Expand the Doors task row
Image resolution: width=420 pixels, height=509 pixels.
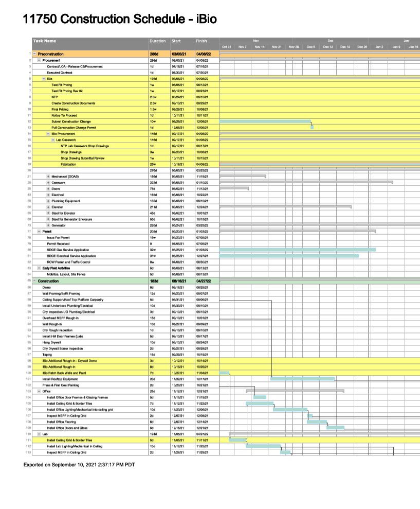click(48, 188)
